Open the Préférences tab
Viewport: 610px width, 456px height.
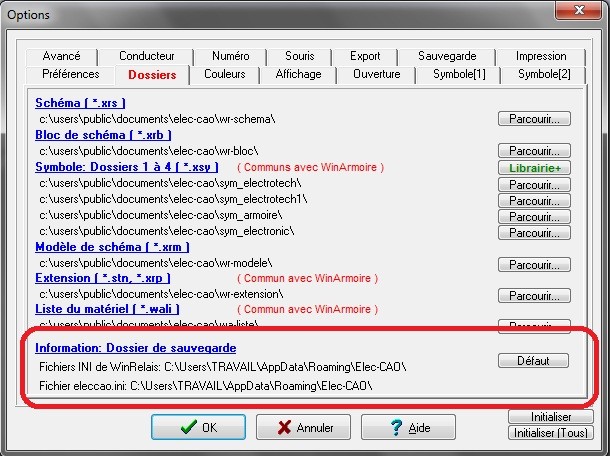71,75
